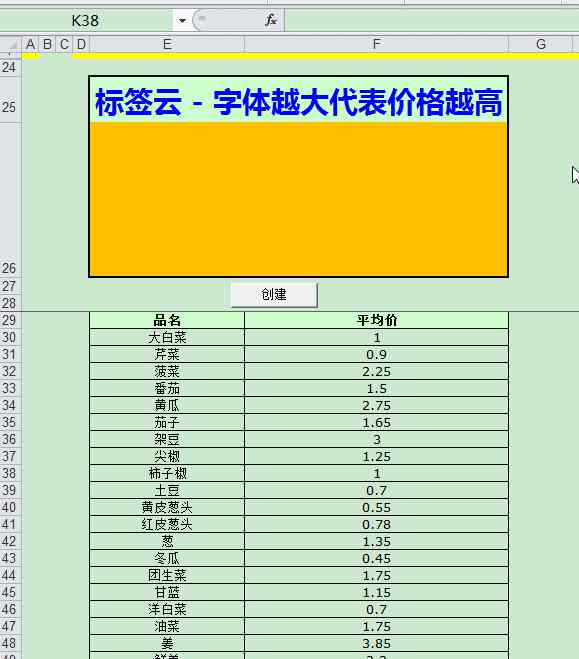
Task: Open the Name Box dropdown arrow
Action: pos(182,20)
